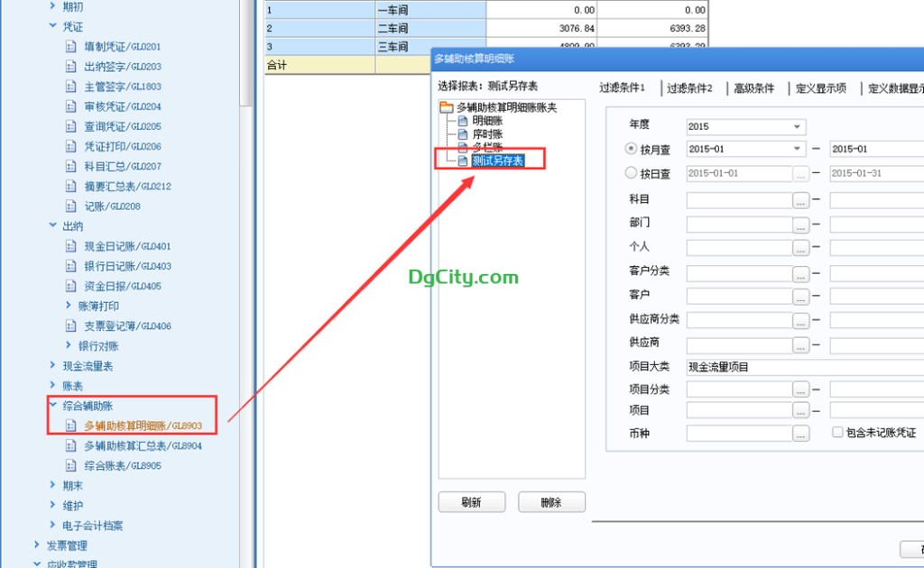The image size is (924, 568).
Task: Click the icon beside 现金日记账/GL0401
Action: (x=71, y=246)
